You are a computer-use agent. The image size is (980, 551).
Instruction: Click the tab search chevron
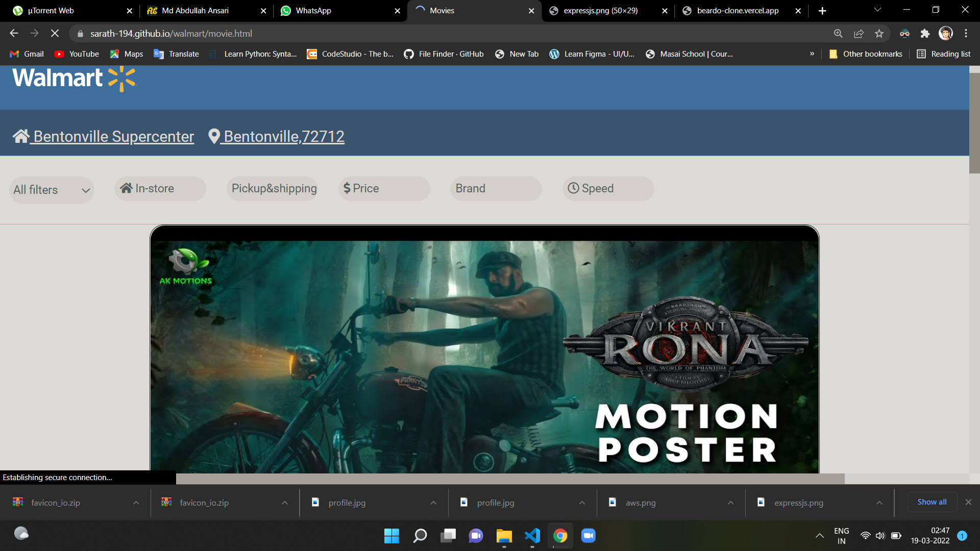point(877,10)
